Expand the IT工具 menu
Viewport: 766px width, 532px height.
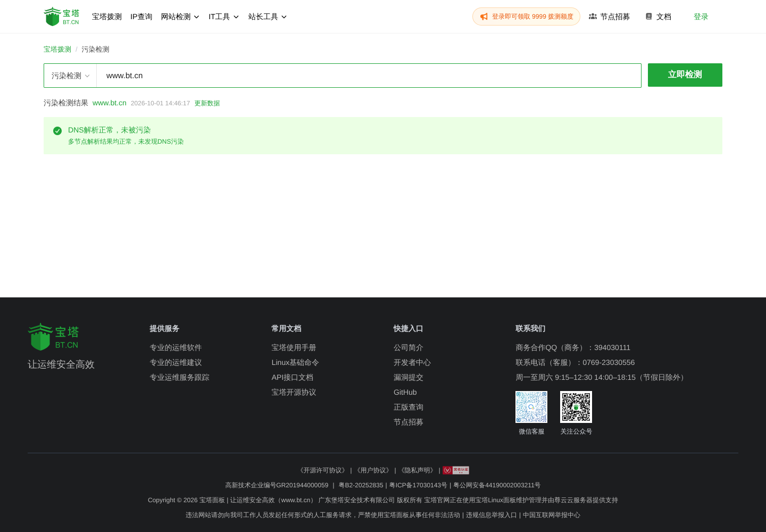(224, 16)
